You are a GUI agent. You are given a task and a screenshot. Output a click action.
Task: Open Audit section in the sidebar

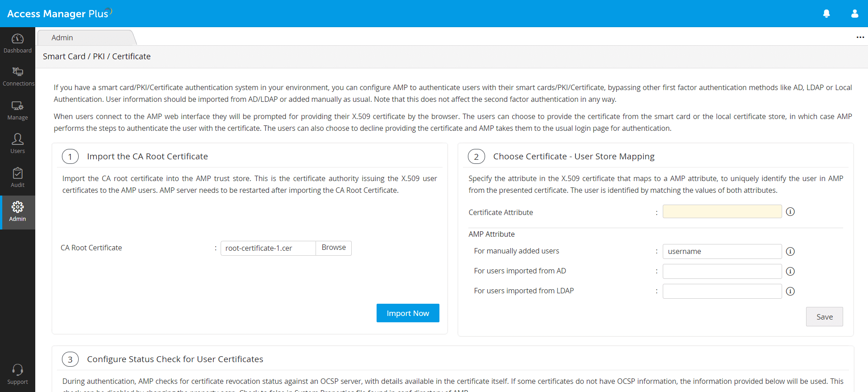18,178
